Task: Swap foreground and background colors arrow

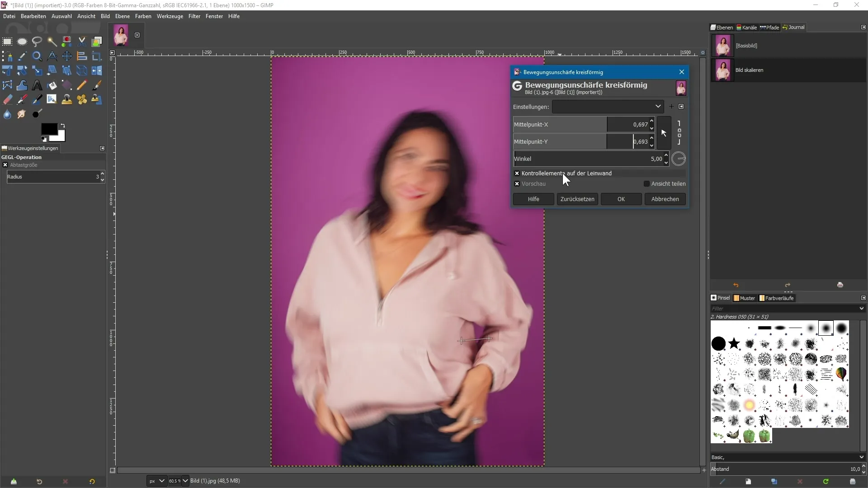Action: click(x=63, y=126)
